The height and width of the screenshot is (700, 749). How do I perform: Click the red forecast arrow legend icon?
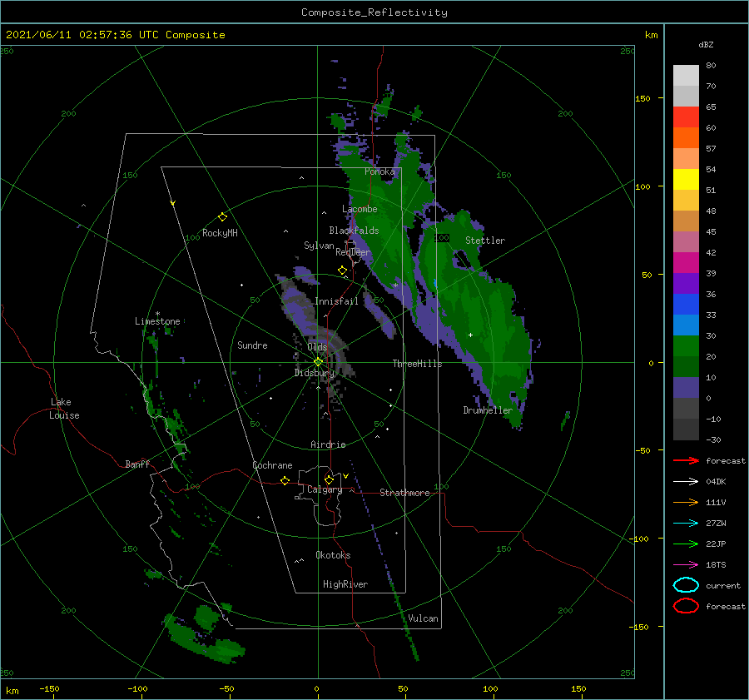pos(686,460)
